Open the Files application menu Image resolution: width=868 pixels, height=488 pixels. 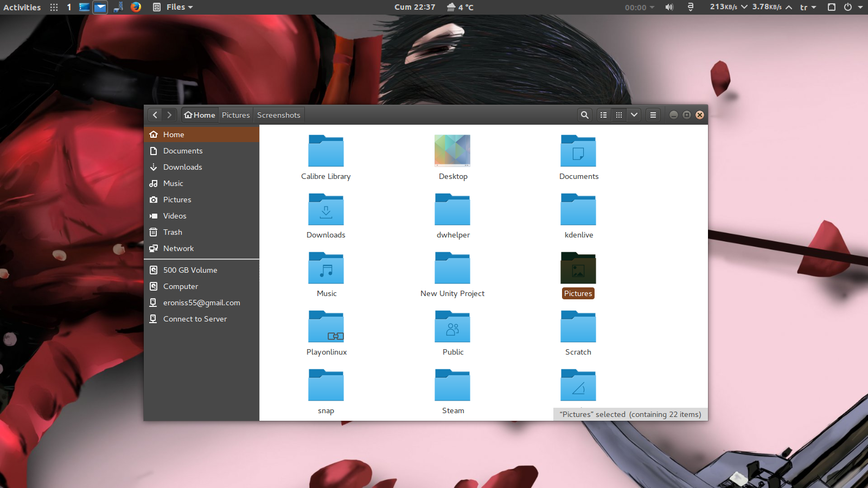(173, 7)
